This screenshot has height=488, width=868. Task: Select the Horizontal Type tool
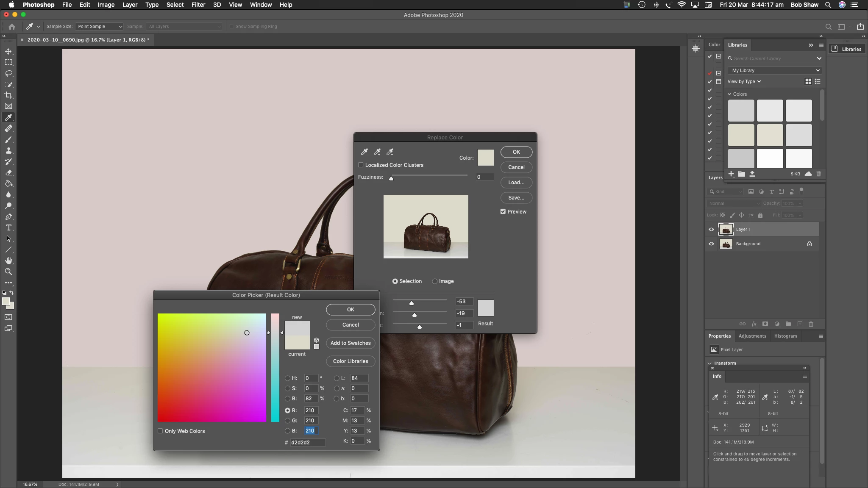point(8,227)
